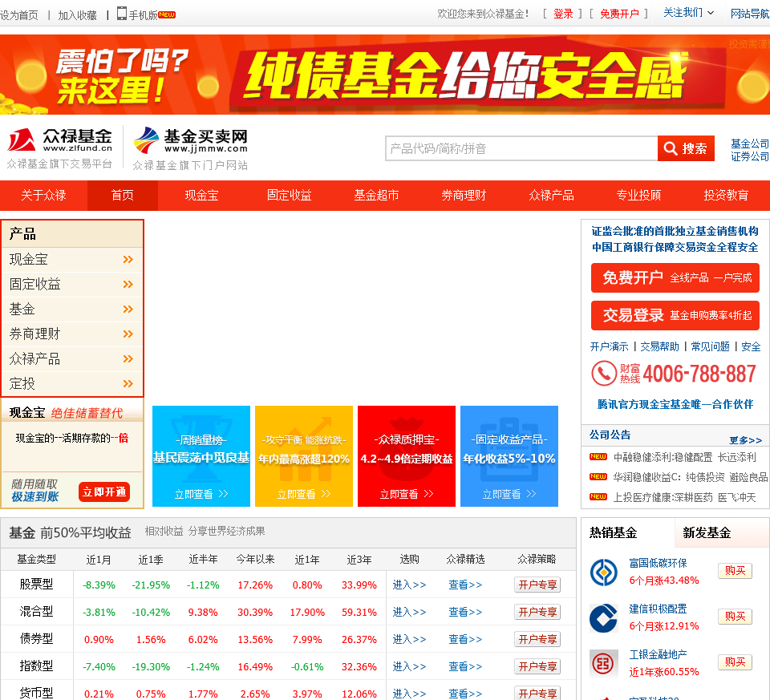This screenshot has height=700, width=770.
Task: Expand 众禄产品 product menu arrow
Action: (x=128, y=358)
